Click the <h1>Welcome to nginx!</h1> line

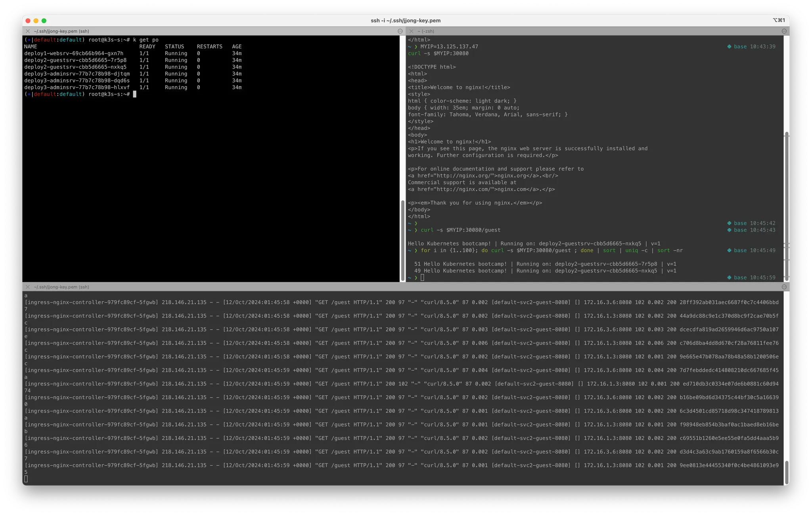(x=449, y=142)
